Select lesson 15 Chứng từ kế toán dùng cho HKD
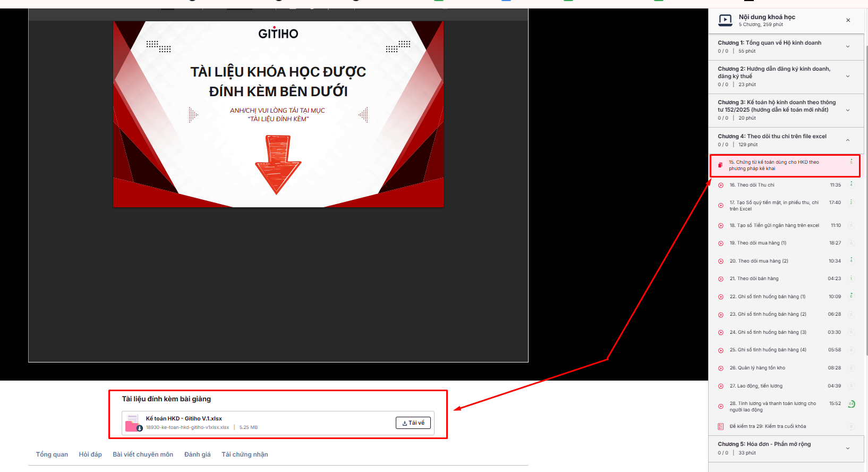This screenshot has height=472, width=868. pos(785,165)
